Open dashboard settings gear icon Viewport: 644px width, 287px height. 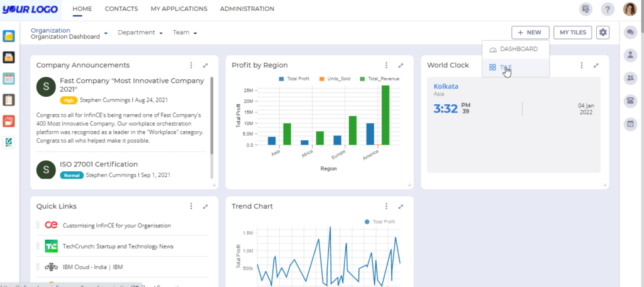(x=602, y=33)
